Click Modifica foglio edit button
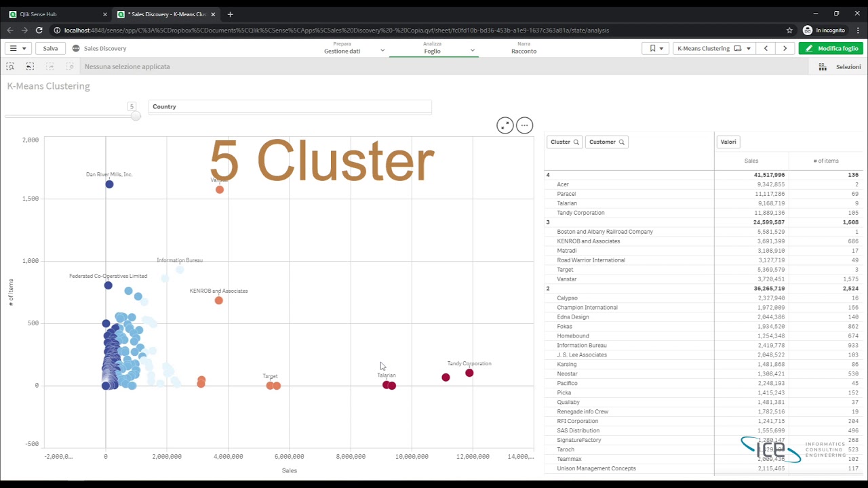This screenshot has height=488, width=868. click(831, 48)
